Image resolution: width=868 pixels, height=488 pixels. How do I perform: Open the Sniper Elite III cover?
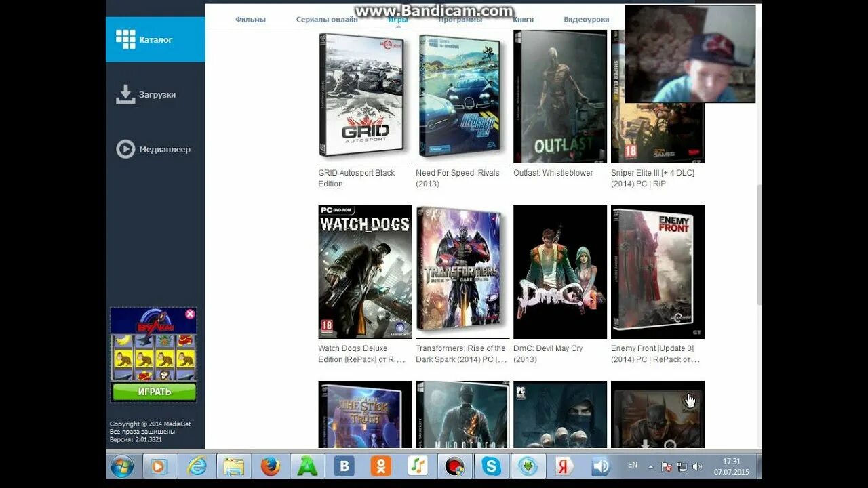(x=657, y=133)
